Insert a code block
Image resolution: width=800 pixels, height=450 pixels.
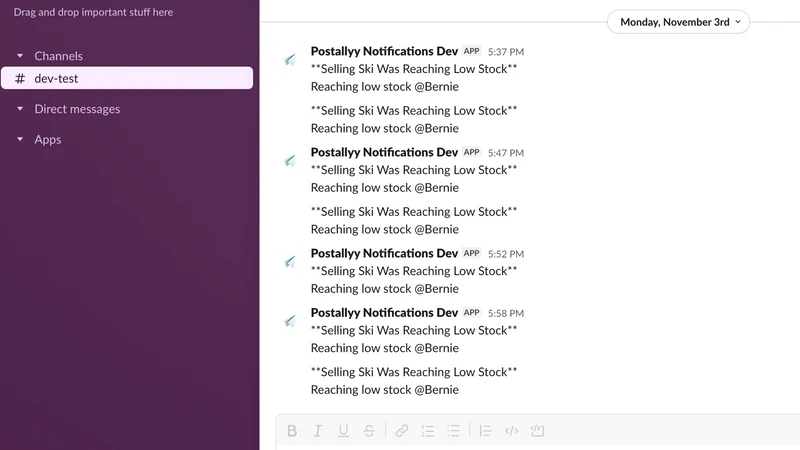537,431
